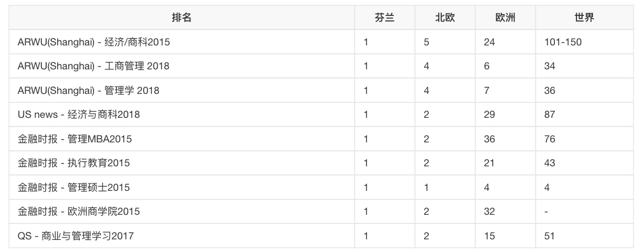Image resolution: width=644 pixels, height=251 pixels.
Task: Select the US news - 经济与商科2018 row label
Action: tap(79, 114)
